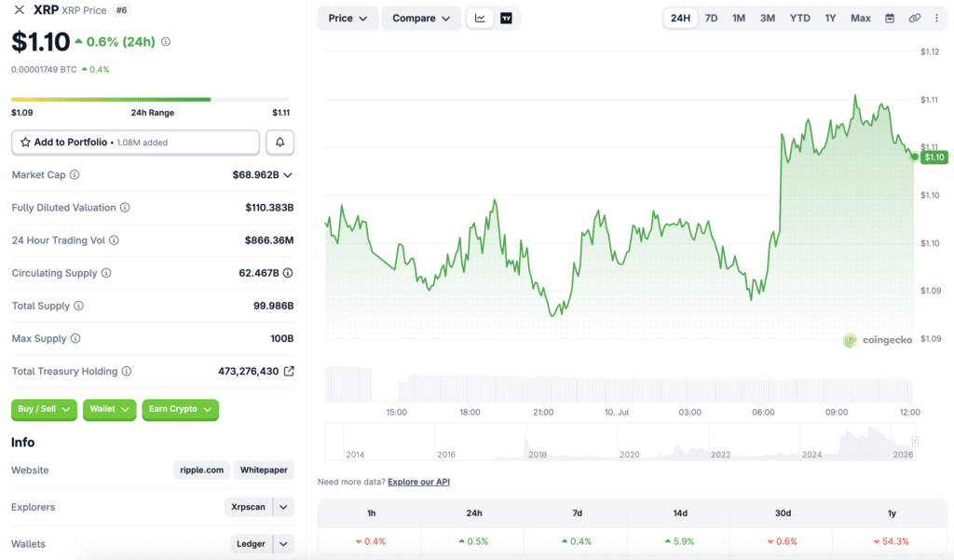Click the chart link share icon
954x560 pixels.
tap(915, 19)
